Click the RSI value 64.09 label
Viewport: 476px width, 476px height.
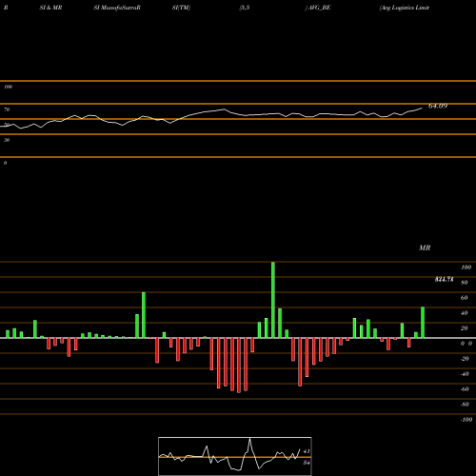click(438, 106)
